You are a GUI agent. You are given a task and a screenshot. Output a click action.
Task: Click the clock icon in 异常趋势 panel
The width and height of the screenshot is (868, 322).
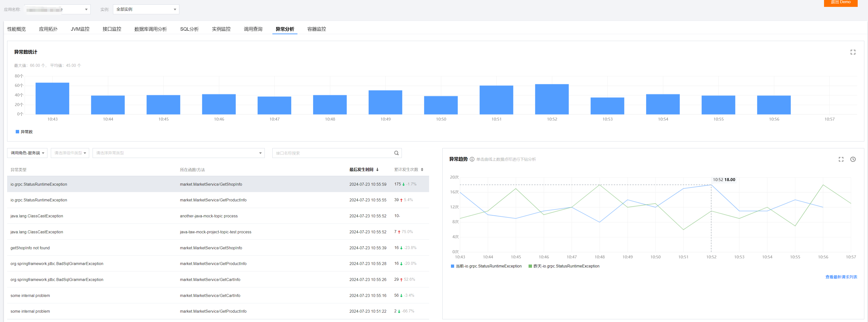(x=853, y=159)
